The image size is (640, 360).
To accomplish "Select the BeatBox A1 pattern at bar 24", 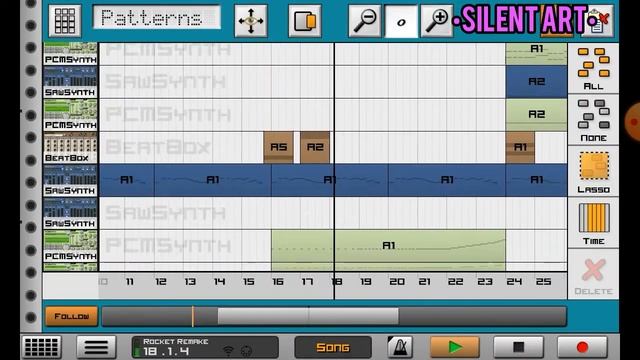I will pyautogui.click(x=520, y=147).
